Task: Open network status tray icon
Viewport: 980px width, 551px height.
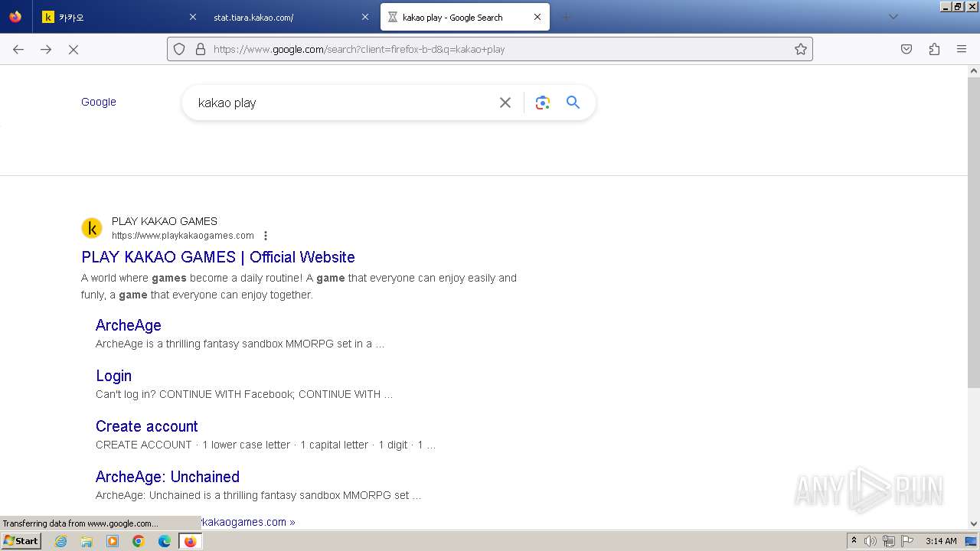Action: 889,541
